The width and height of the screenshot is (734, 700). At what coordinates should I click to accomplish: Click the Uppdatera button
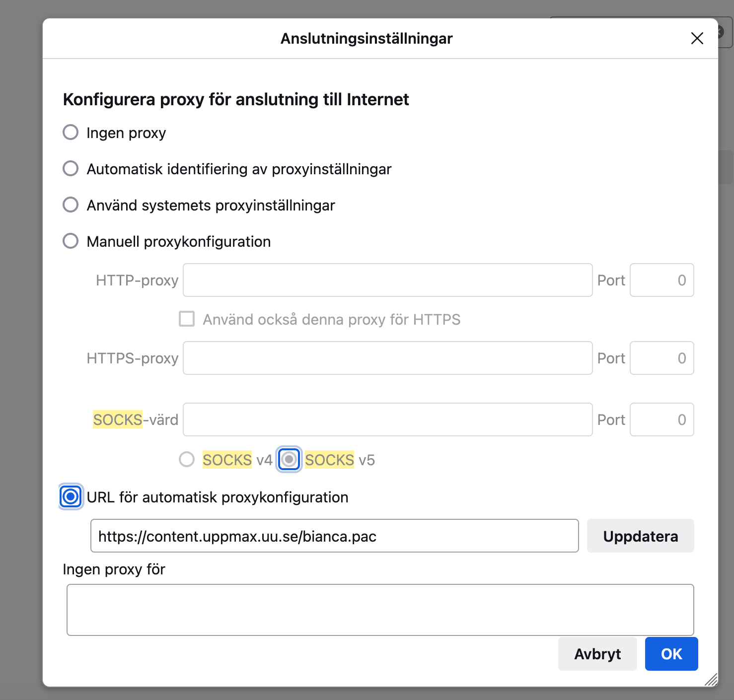click(641, 536)
